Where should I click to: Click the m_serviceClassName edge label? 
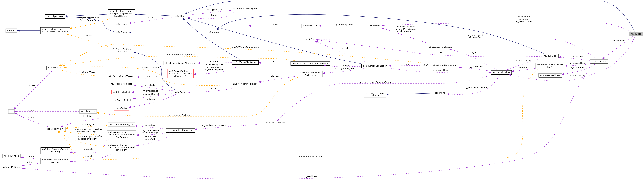pos(476,88)
